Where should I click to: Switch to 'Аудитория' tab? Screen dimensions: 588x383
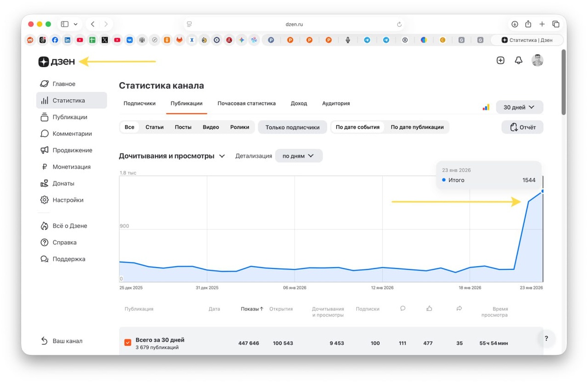pos(336,103)
